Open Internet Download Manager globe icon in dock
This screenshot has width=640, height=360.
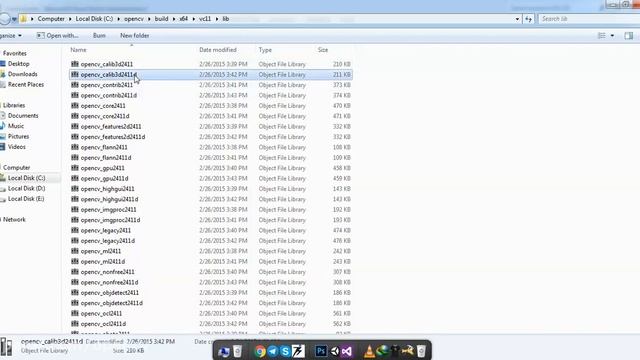click(x=382, y=351)
